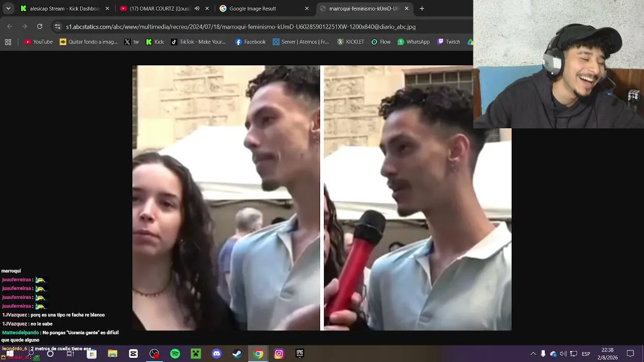644x362 pixels.
Task: Click the microphone icon in system tray
Action: (x=543, y=354)
